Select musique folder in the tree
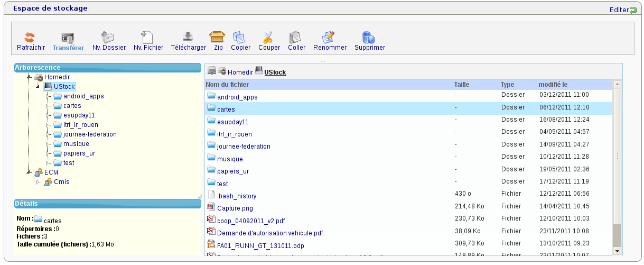The image size is (644, 265). coord(76,144)
